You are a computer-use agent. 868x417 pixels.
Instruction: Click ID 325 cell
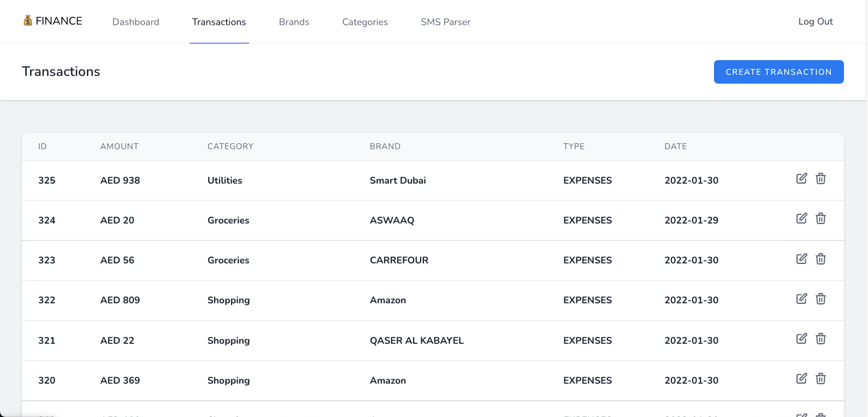coord(47,180)
